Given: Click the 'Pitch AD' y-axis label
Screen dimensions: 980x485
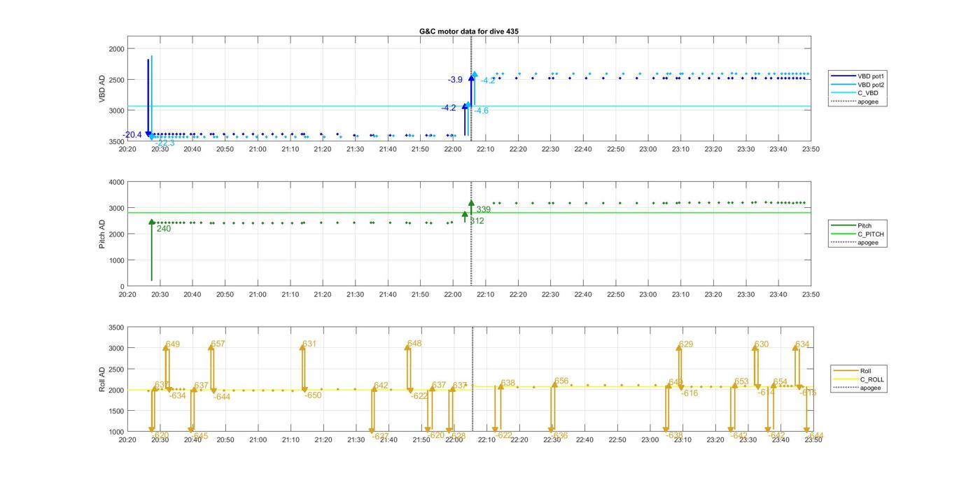Looking at the screenshot, I should tap(102, 234).
